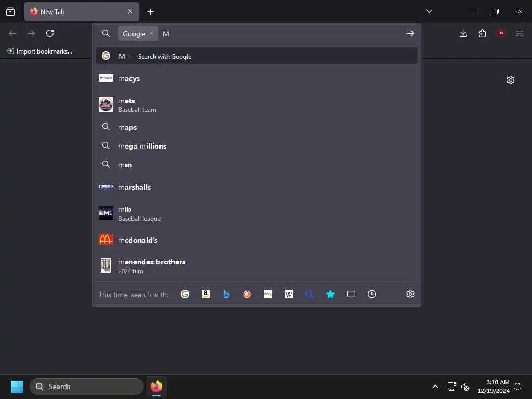This screenshot has width=532, height=399.
Task: Open the network status tray icon
Action: click(451, 387)
